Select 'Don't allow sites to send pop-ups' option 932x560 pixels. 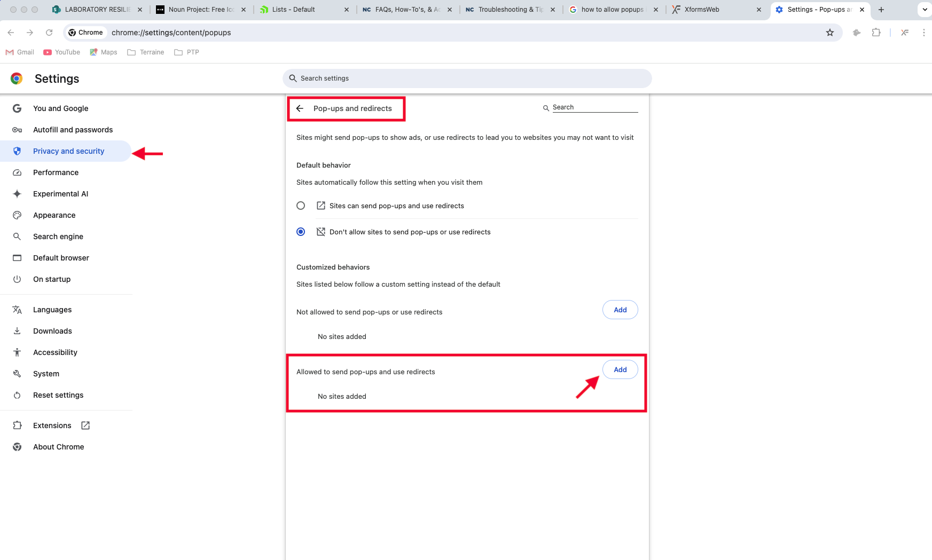coord(301,232)
